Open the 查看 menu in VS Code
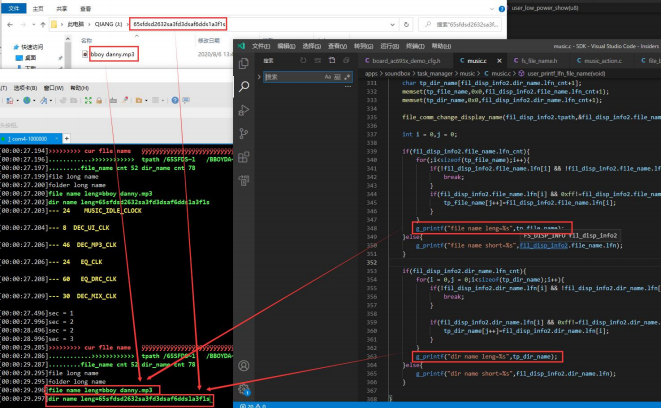661x408 pixels. coord(337,46)
